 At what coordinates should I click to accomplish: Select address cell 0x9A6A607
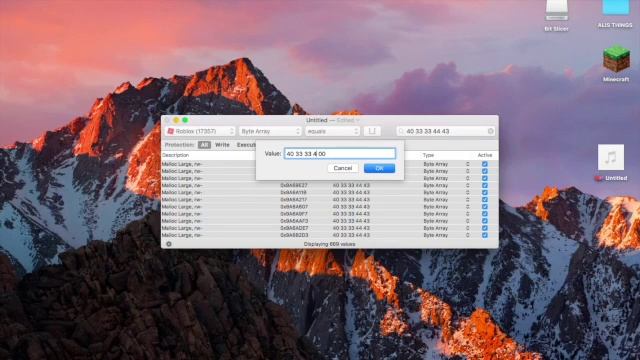294,207
